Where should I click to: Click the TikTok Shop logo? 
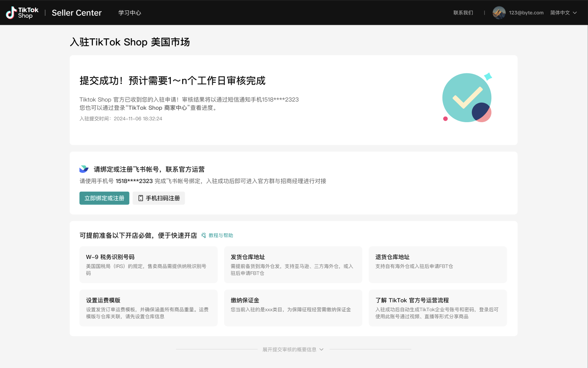tap(21, 12)
